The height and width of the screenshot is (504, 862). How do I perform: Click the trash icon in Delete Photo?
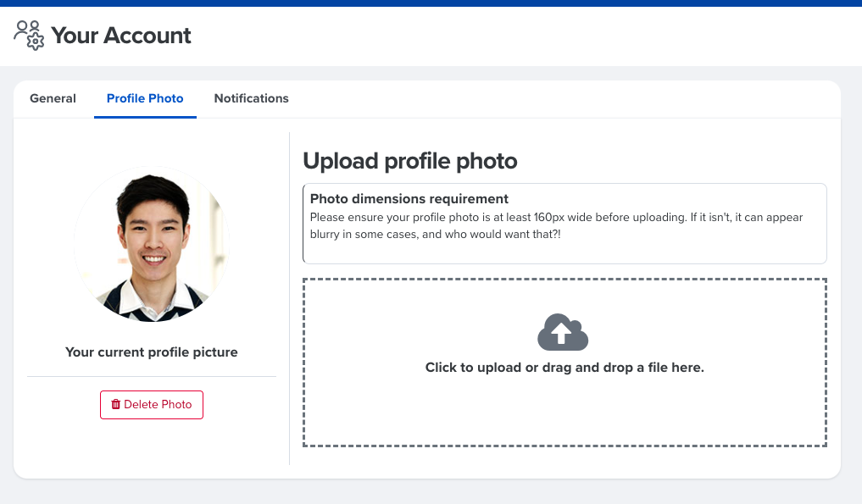pyautogui.click(x=116, y=404)
